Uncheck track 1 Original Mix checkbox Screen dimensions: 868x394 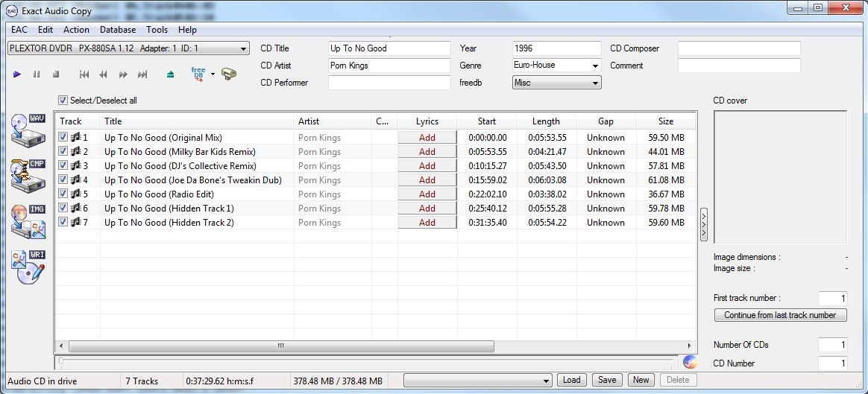pyautogui.click(x=63, y=137)
